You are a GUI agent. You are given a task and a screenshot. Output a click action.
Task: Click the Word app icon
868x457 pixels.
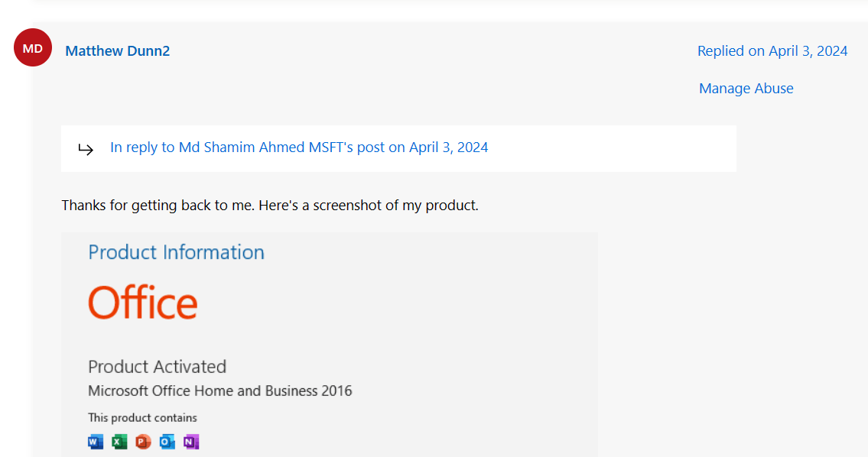point(96,442)
